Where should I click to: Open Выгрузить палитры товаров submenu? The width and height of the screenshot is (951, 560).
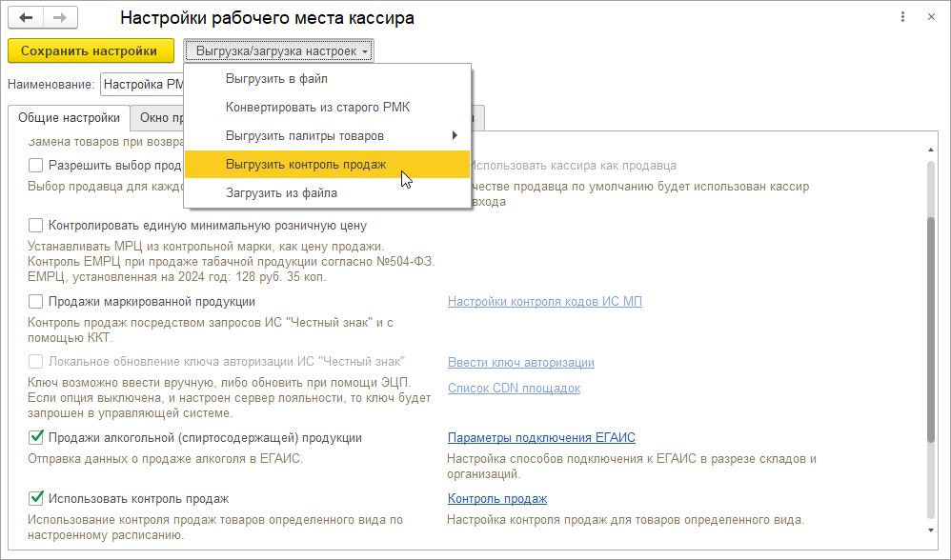point(328,136)
